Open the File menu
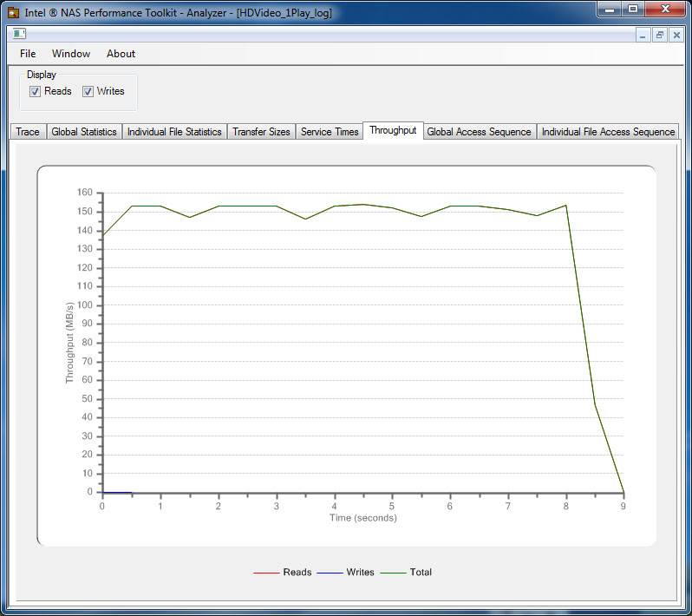Screen dimensions: 692x616 coord(28,54)
